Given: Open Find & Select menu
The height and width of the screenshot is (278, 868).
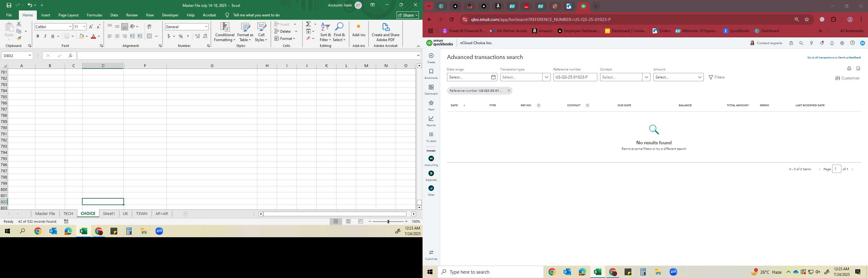Looking at the screenshot, I should 339,32.
